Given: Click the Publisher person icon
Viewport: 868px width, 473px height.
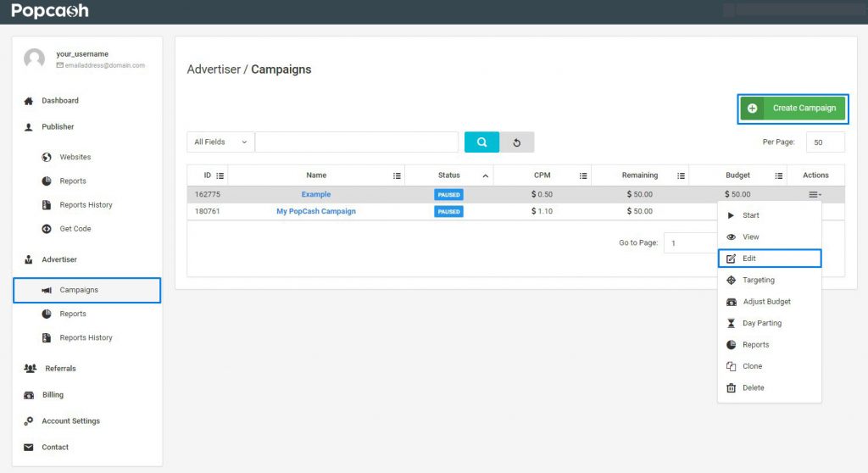Looking at the screenshot, I should tap(29, 127).
